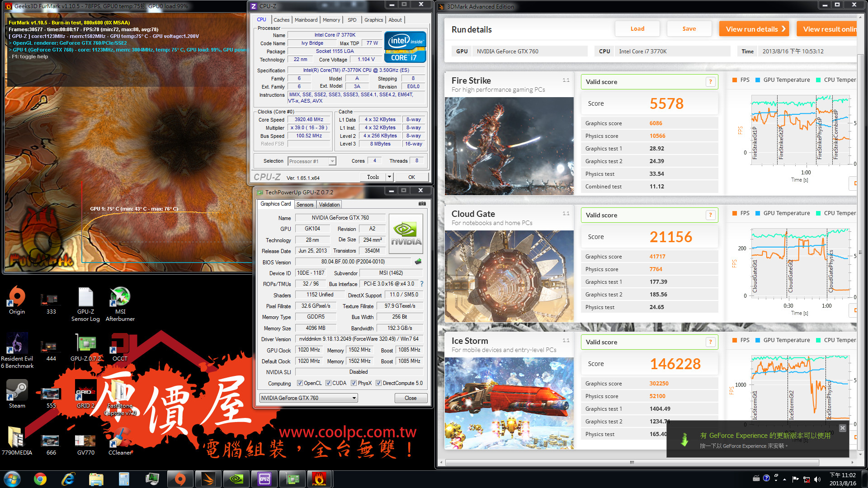Click the Bus Interface question mark
The width and height of the screenshot is (868, 488).
[422, 284]
